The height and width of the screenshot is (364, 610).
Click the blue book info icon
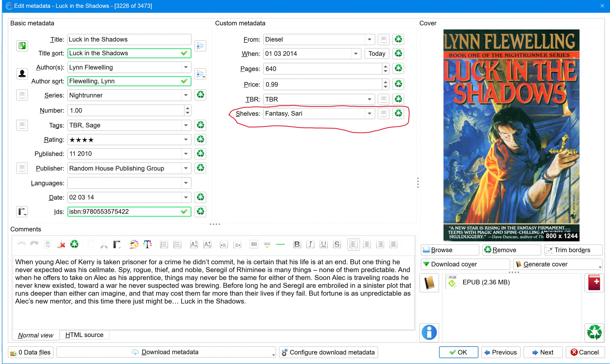point(429,332)
